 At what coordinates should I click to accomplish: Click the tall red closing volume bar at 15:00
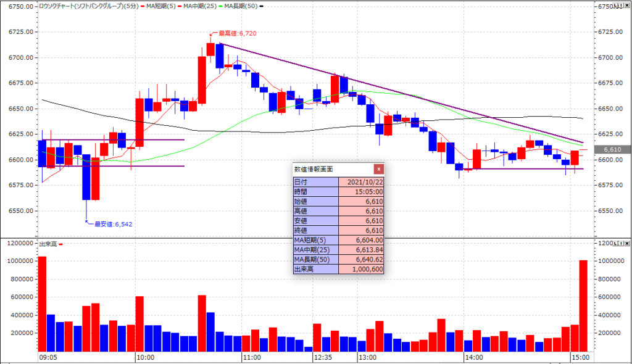(x=583, y=305)
